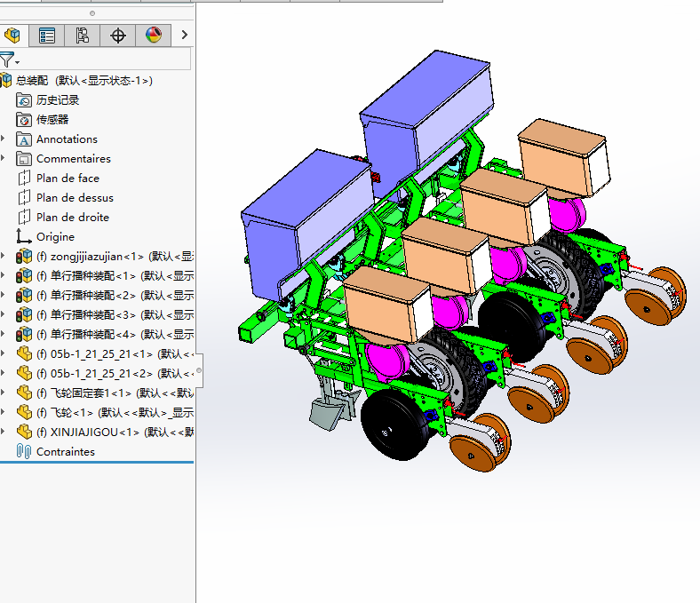Select the Annotations label
The image size is (700, 603).
click(67, 139)
